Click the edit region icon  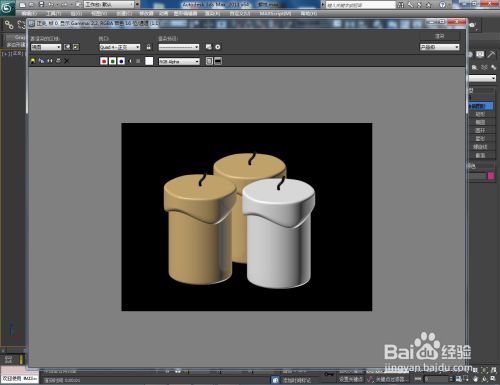tap(67, 47)
